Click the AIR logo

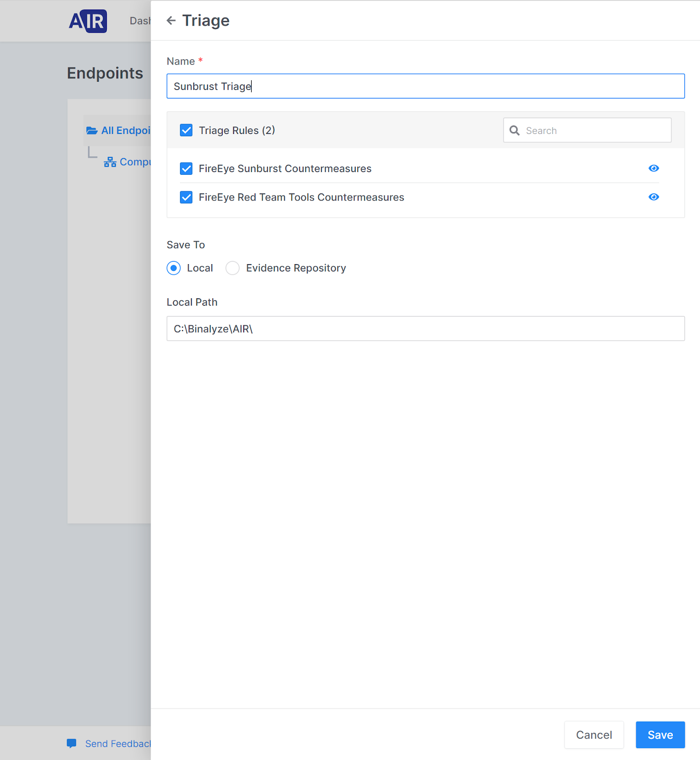(88, 21)
